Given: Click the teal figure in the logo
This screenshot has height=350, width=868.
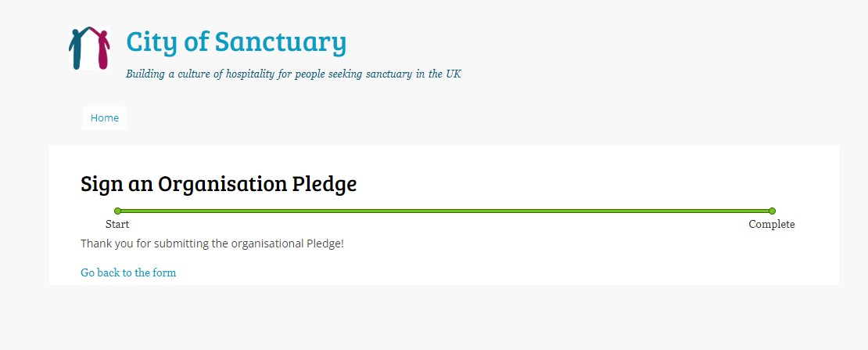Looking at the screenshot, I should click(x=78, y=49).
